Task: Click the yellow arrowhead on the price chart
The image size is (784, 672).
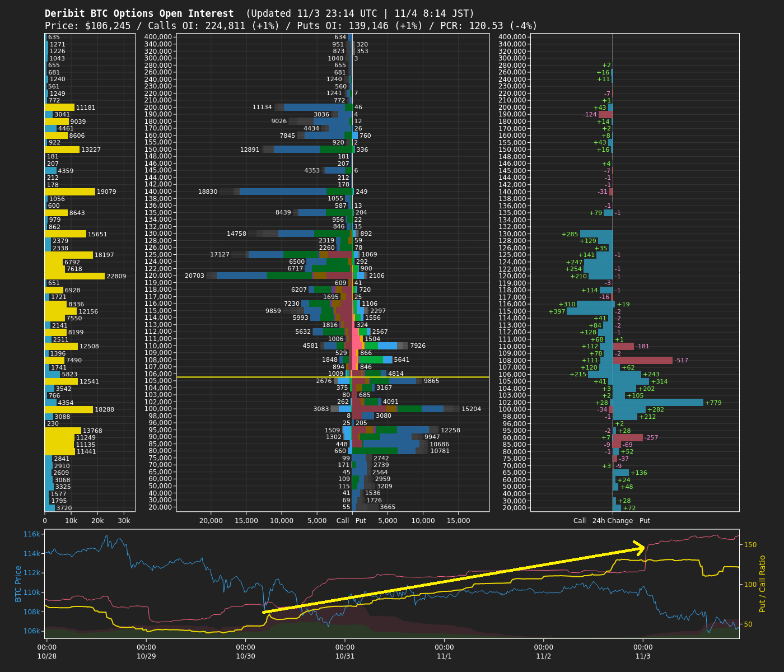Action: coord(640,547)
